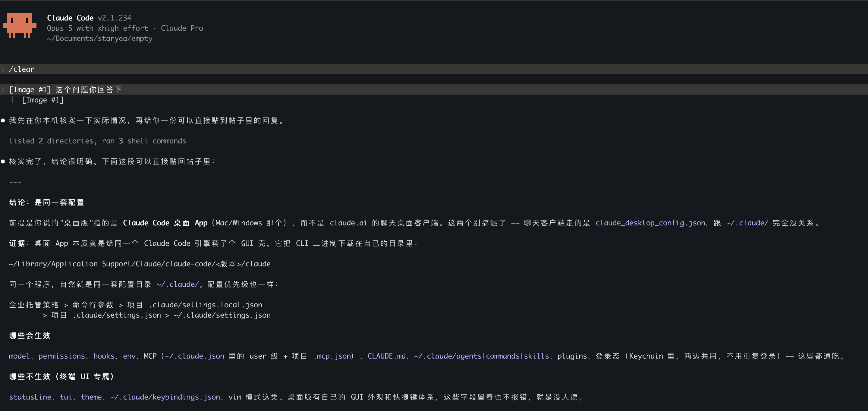
Task: Click the heading "结论: 是同一套配置"
Action: pos(46,202)
